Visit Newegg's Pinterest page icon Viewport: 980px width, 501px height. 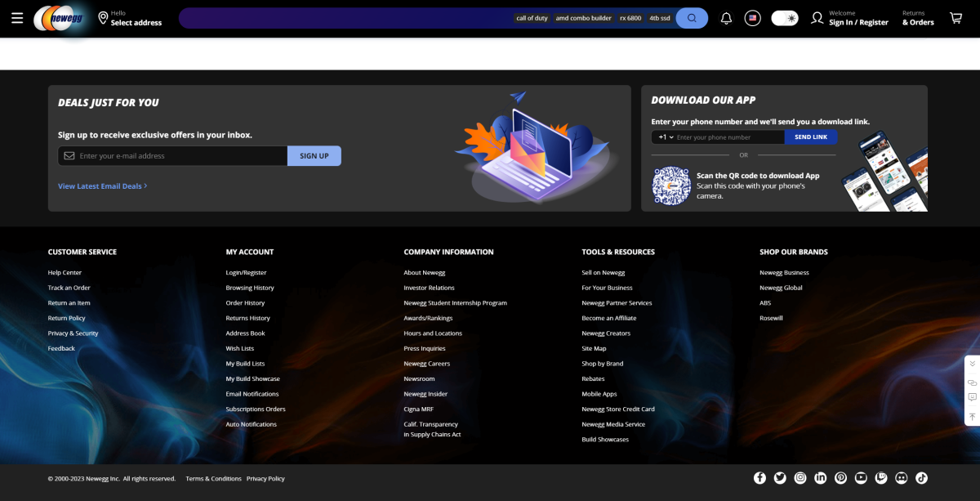841,478
